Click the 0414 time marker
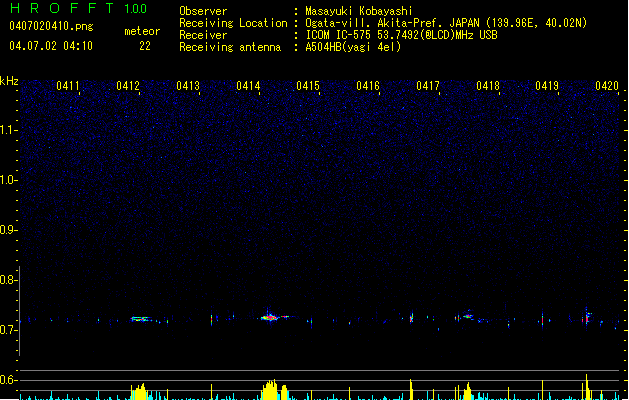629x400 pixels. [x=248, y=86]
